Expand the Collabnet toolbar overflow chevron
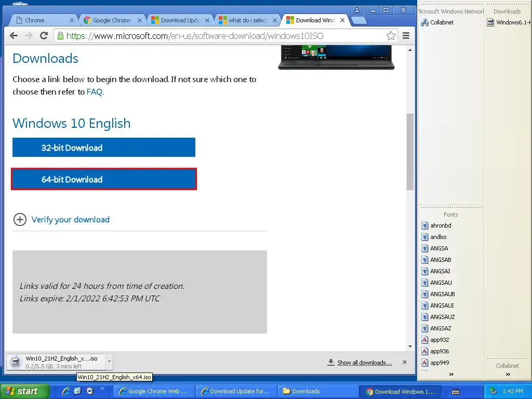This screenshot has width=532, height=399. coord(508,374)
